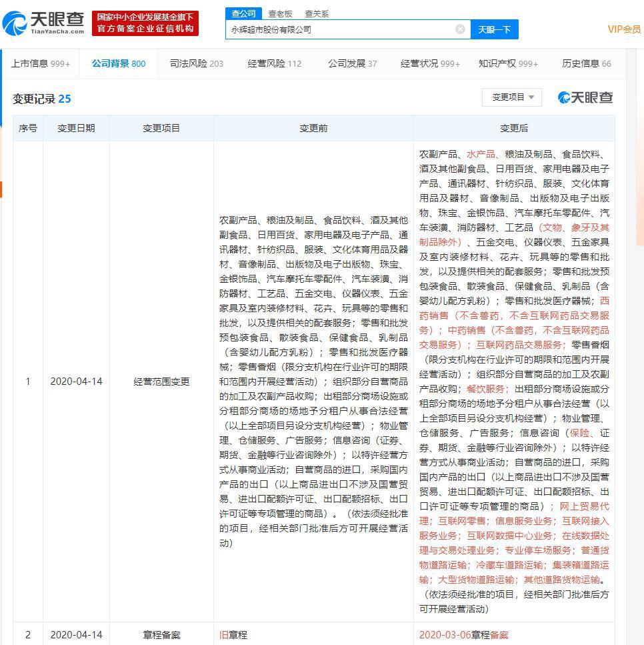Open the VIP会员 link
644x645 pixels.
[x=624, y=29]
